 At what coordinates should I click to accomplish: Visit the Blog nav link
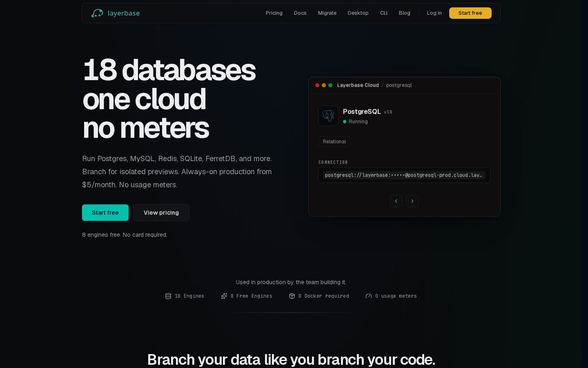[405, 13]
